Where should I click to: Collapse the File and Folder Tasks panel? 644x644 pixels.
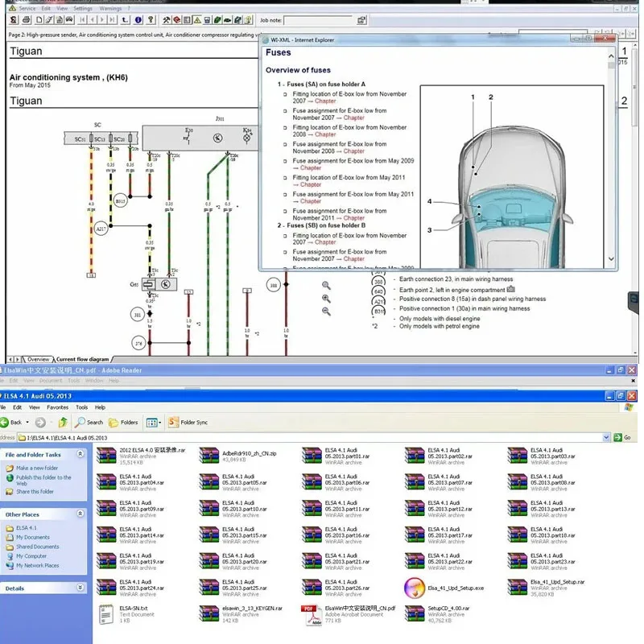[x=81, y=455]
